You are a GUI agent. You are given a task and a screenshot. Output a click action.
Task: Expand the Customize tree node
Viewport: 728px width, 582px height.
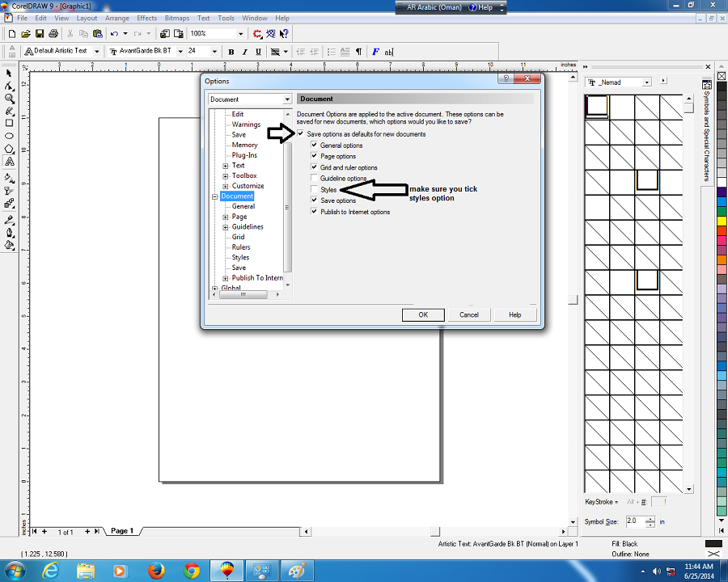[x=225, y=186]
